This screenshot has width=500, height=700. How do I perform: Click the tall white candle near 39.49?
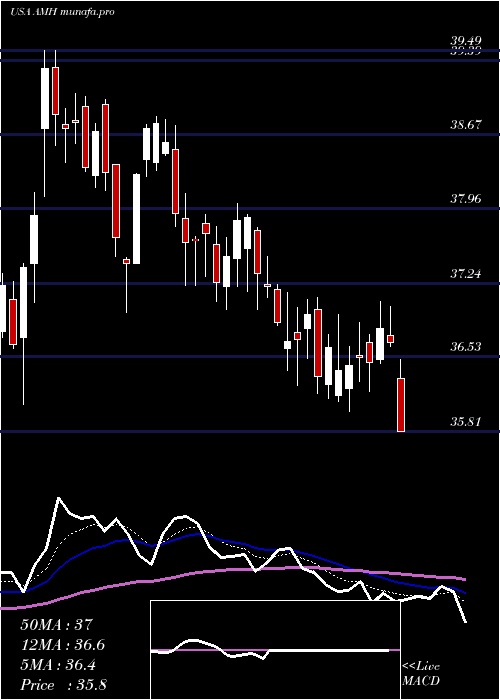(45, 98)
